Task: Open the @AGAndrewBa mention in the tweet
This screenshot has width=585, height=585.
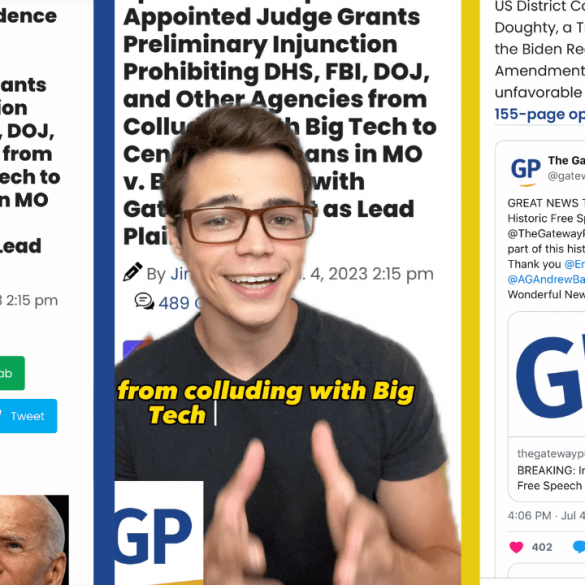Action: (546, 279)
